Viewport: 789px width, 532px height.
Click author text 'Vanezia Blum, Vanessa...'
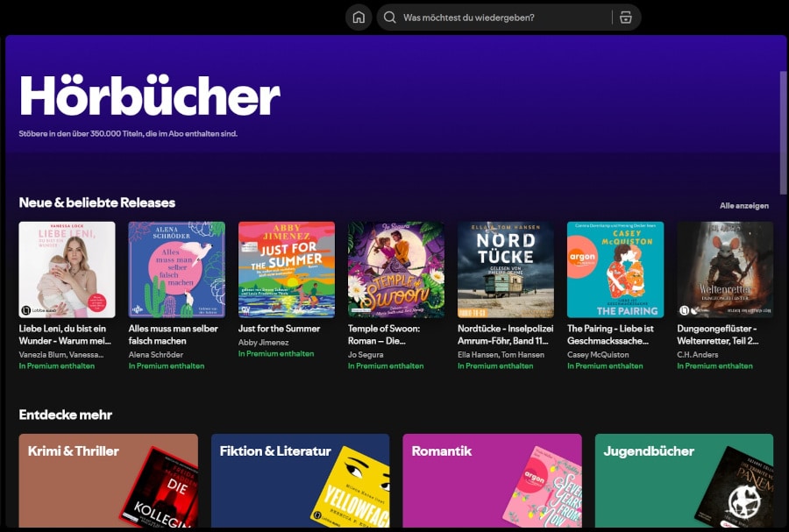tap(61, 354)
